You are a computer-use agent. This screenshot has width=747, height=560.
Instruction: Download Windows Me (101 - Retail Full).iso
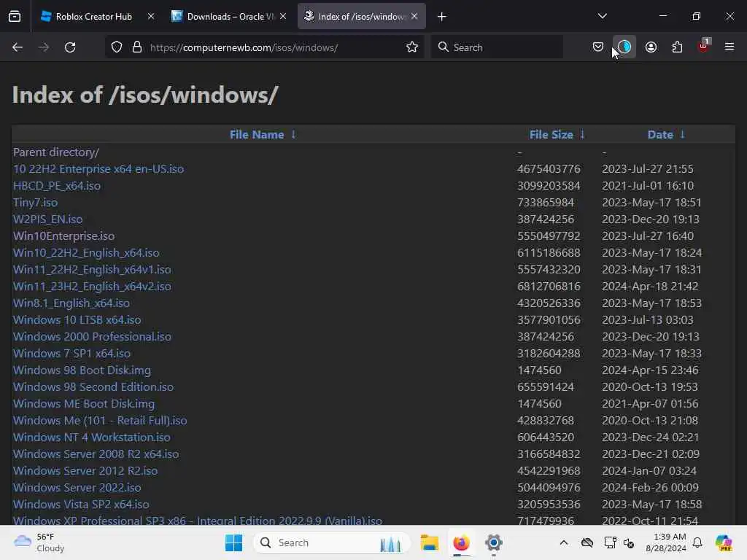pyautogui.click(x=100, y=421)
